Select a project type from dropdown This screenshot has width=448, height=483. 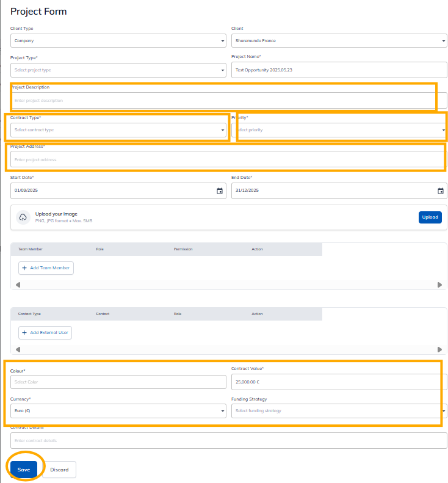pyautogui.click(x=118, y=70)
